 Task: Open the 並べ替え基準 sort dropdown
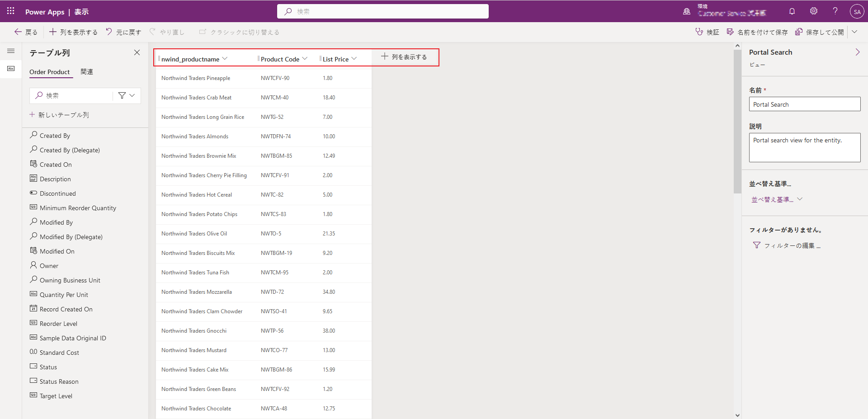[x=777, y=199]
